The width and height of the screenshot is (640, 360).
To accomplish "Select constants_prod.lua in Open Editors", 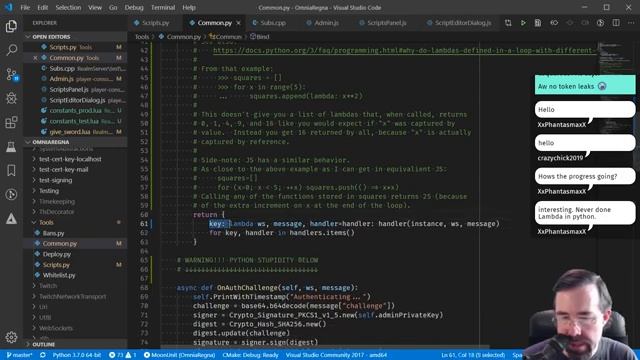I will pyautogui.click(x=76, y=111).
